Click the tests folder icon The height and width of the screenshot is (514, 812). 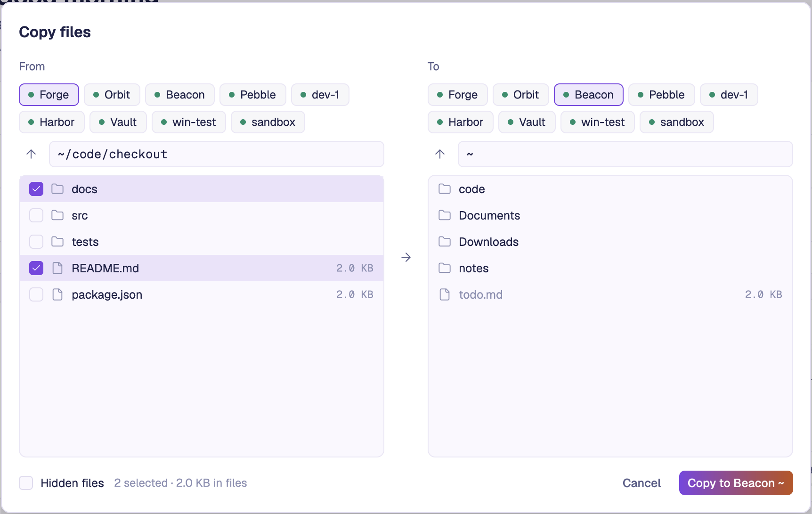coord(57,242)
